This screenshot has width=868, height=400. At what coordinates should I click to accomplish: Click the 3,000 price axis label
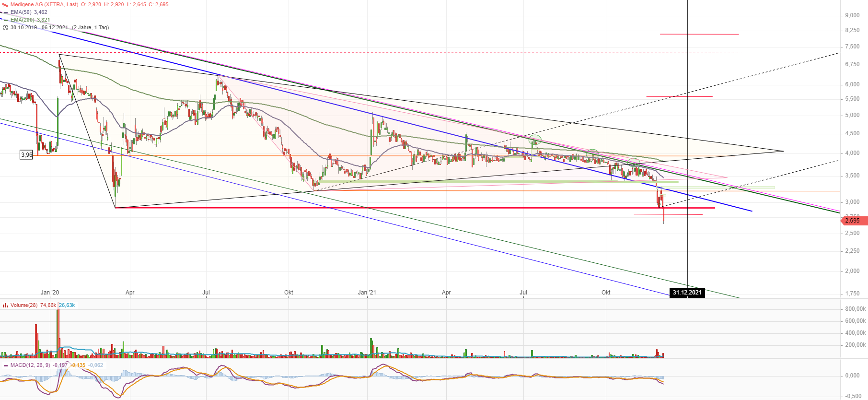click(852, 202)
